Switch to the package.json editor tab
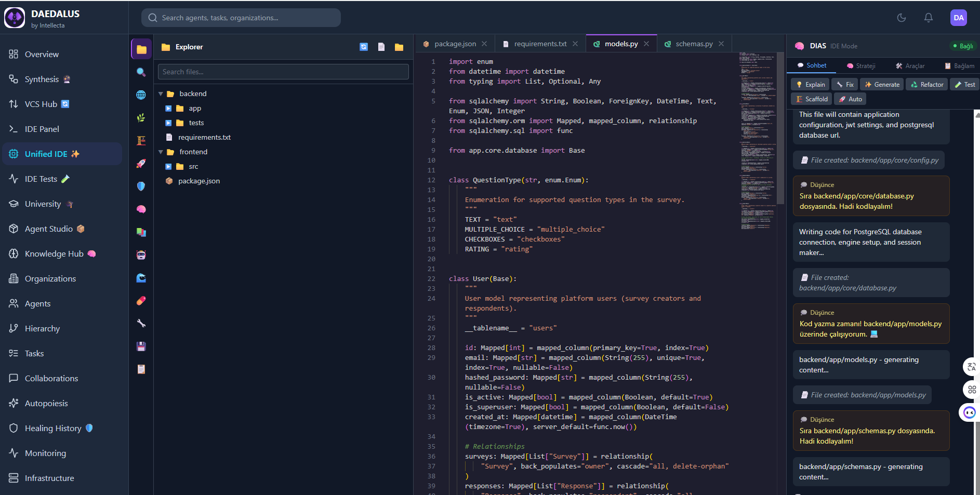 [x=455, y=44]
